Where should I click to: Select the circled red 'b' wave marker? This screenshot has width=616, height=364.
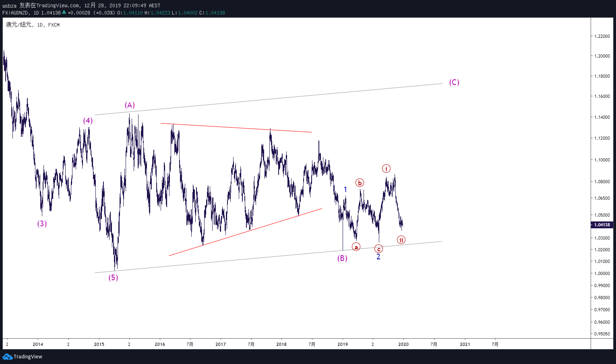point(360,183)
